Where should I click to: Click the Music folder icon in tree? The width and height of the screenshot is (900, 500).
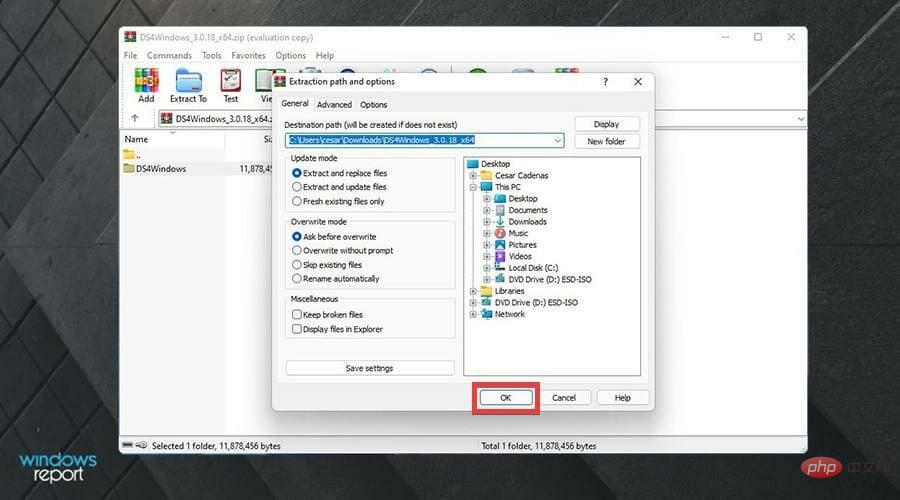(500, 233)
